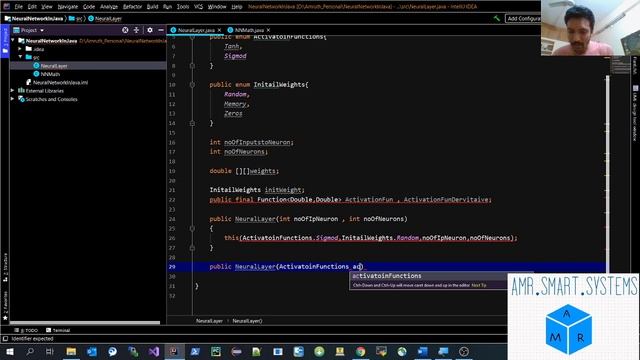Click the NeuralLayer breadcrumb in navigation bar

pyautogui.click(x=105, y=18)
